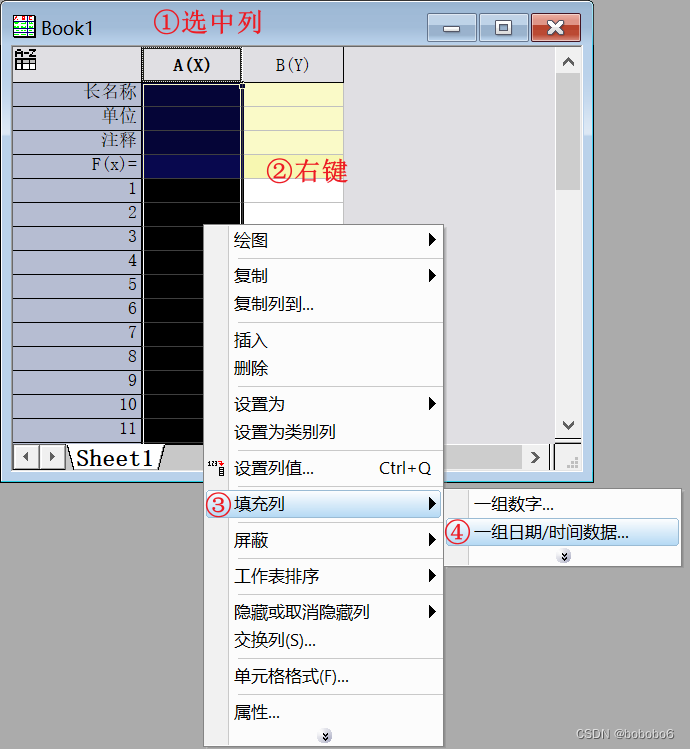The image size is (690, 749).
Task: Choose 交换列(S)... entry
Action: point(324,640)
